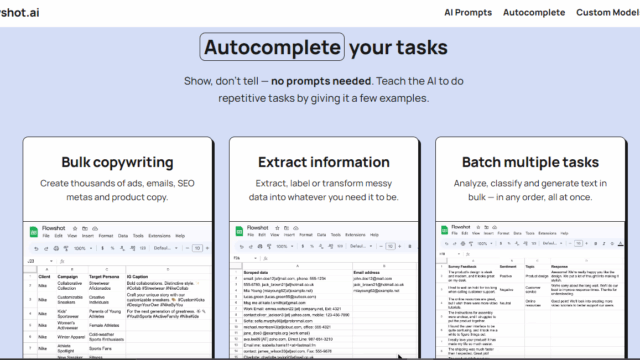Click the boxed Autocomplete heading word

(272, 47)
